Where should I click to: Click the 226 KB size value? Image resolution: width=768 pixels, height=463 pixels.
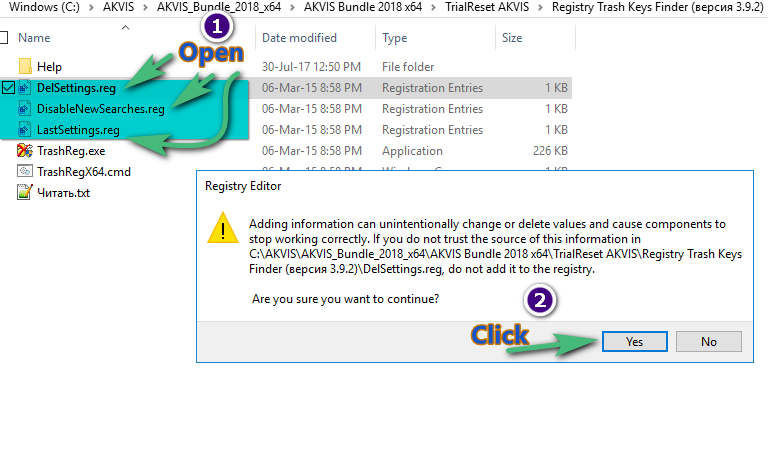tap(550, 151)
